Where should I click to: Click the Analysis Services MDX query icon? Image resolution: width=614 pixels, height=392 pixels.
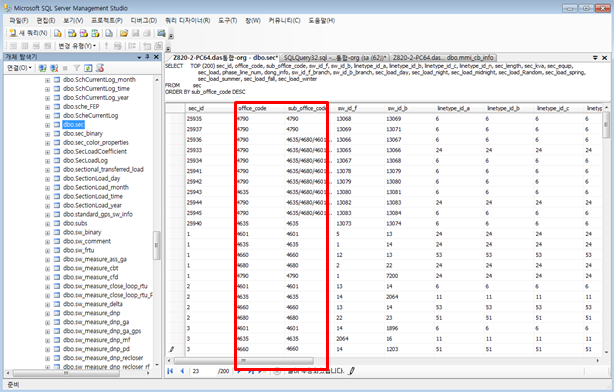pos(72,33)
